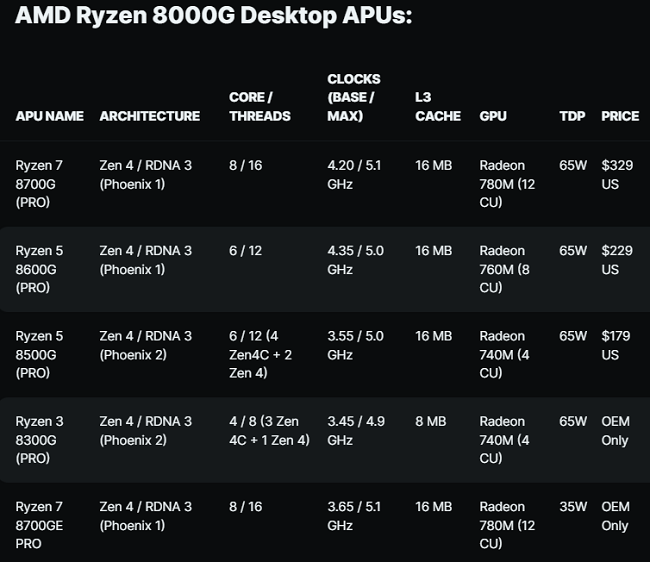650x562 pixels.
Task: Click the Radeon 740M GPU cell for 8300G
Action: point(504,440)
